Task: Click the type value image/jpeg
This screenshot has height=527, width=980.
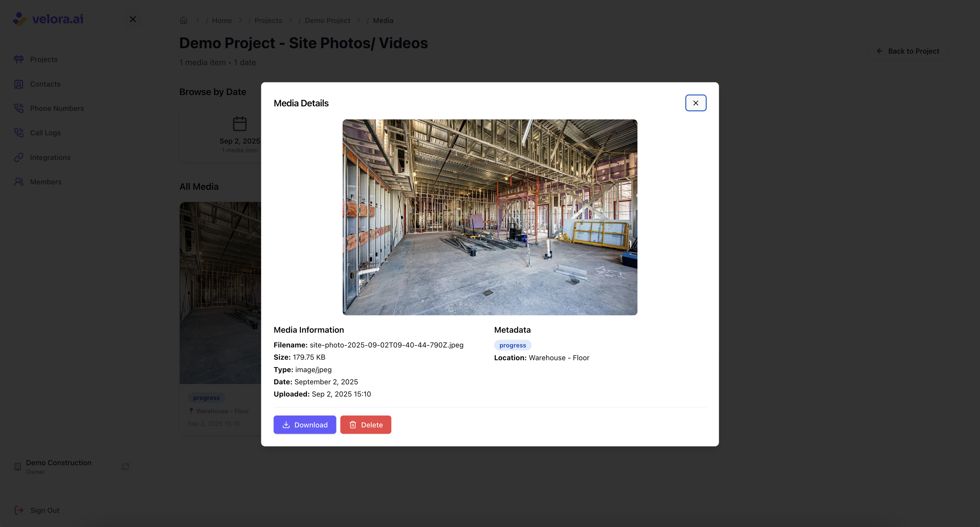Action: click(x=313, y=369)
